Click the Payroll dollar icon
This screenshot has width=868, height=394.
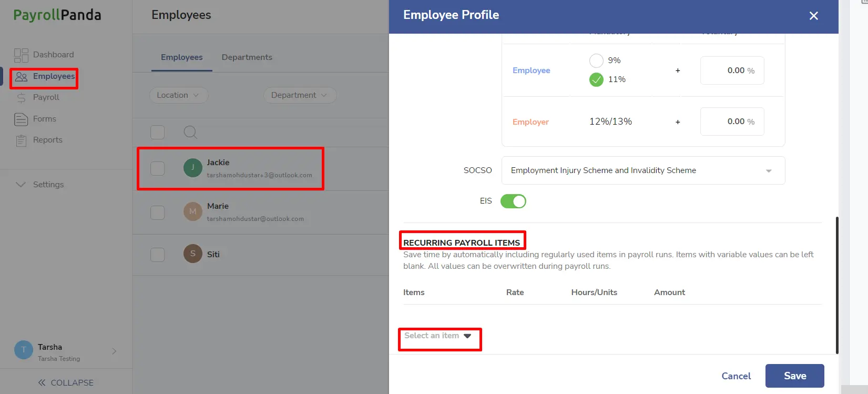click(x=21, y=98)
